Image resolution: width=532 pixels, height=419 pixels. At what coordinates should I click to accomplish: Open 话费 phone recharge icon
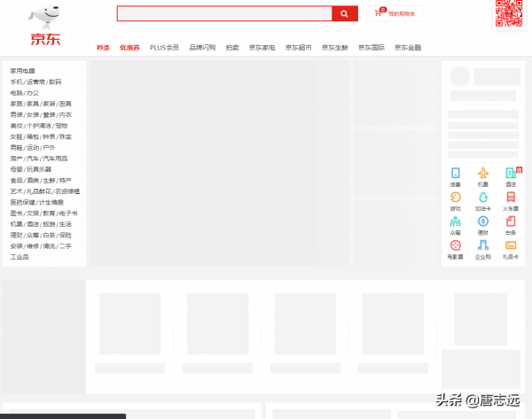click(x=456, y=173)
